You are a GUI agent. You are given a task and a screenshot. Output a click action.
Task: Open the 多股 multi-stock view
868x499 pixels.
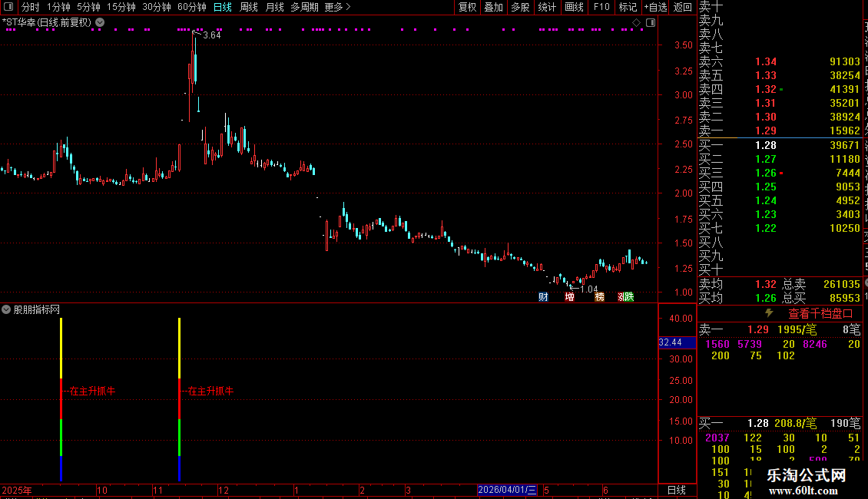520,7
